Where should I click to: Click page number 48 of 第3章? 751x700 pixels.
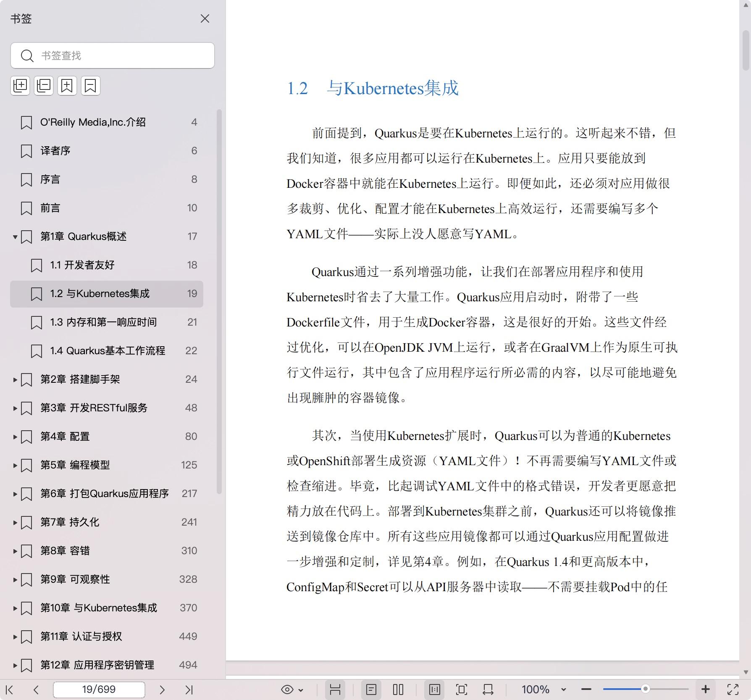tap(191, 408)
